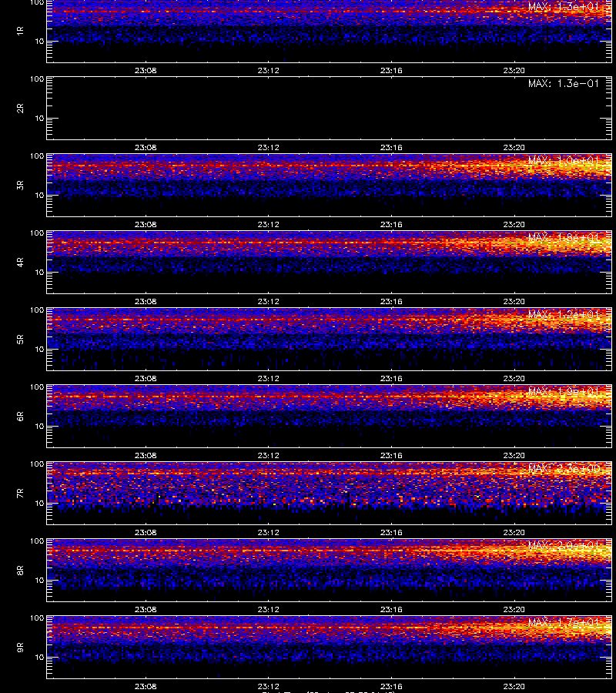Click the 23:20 tick label under panel 9R

(x=514, y=686)
